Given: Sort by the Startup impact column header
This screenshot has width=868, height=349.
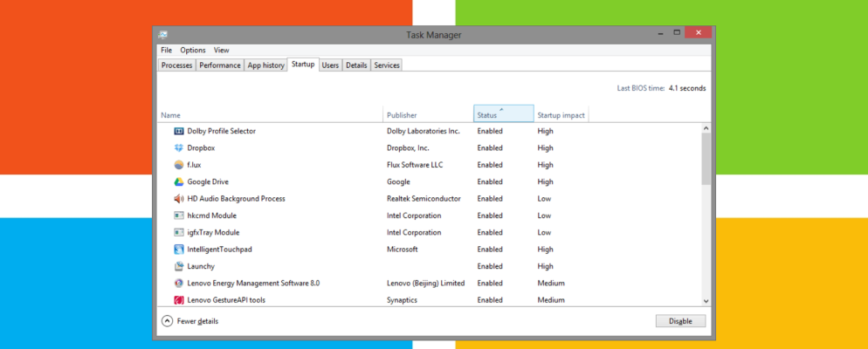Looking at the screenshot, I should [x=561, y=115].
